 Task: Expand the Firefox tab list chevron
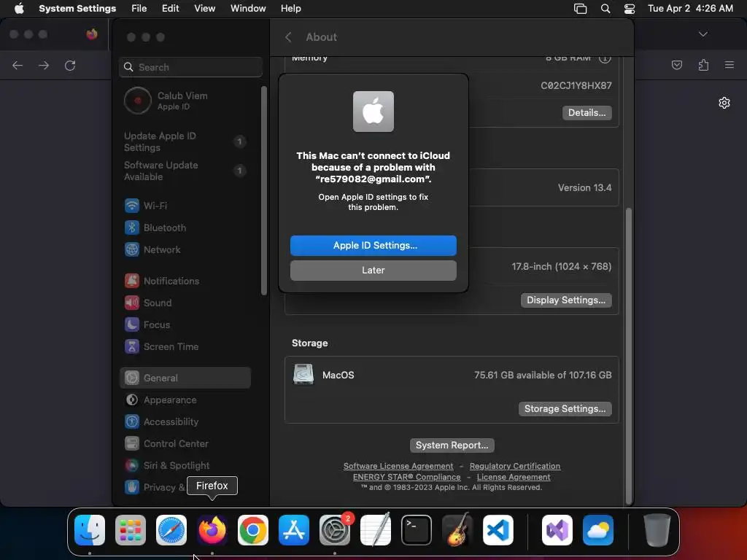[703, 34]
